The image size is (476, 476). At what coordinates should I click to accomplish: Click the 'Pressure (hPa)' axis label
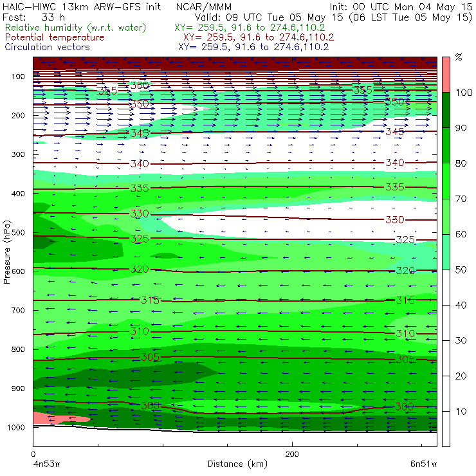click(x=6, y=252)
